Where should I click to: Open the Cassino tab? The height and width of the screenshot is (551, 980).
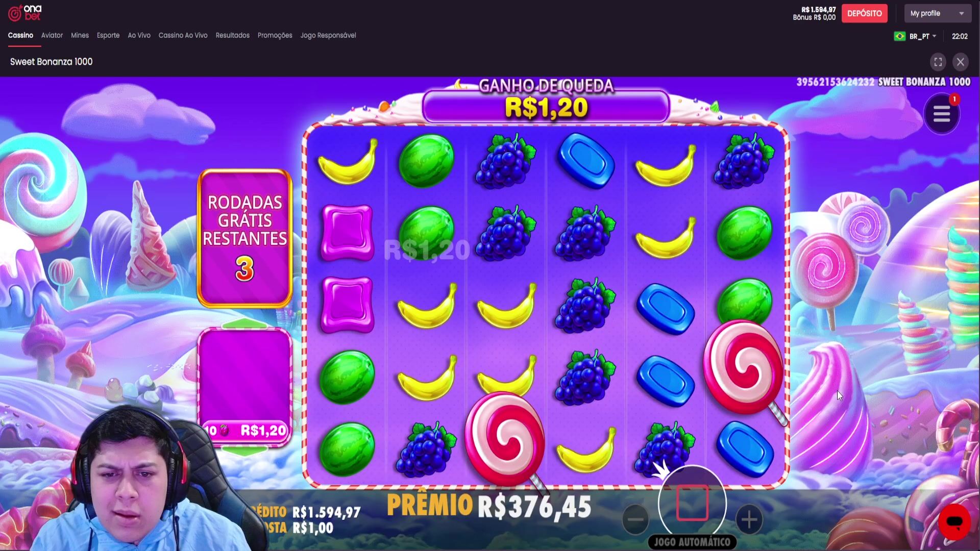coord(20,35)
